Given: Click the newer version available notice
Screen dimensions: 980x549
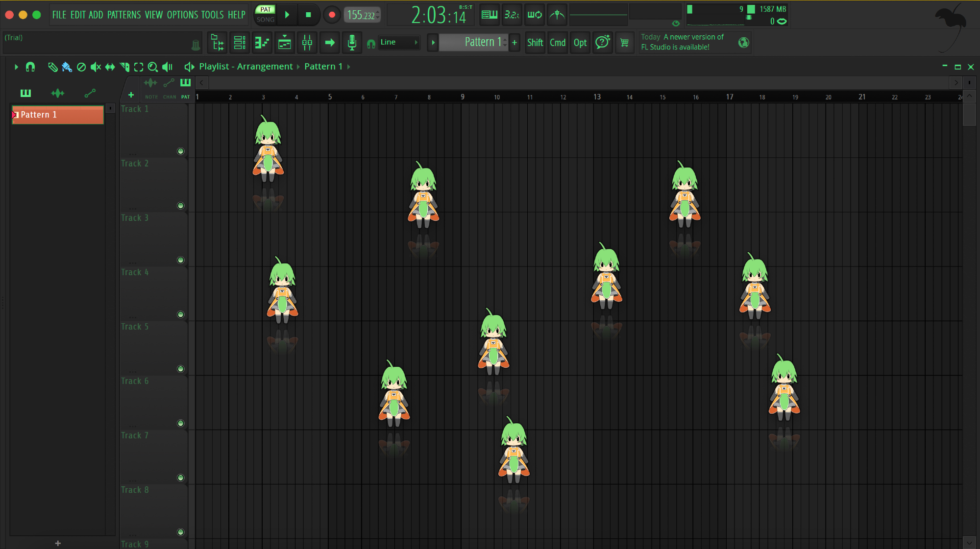Looking at the screenshot, I should (682, 42).
